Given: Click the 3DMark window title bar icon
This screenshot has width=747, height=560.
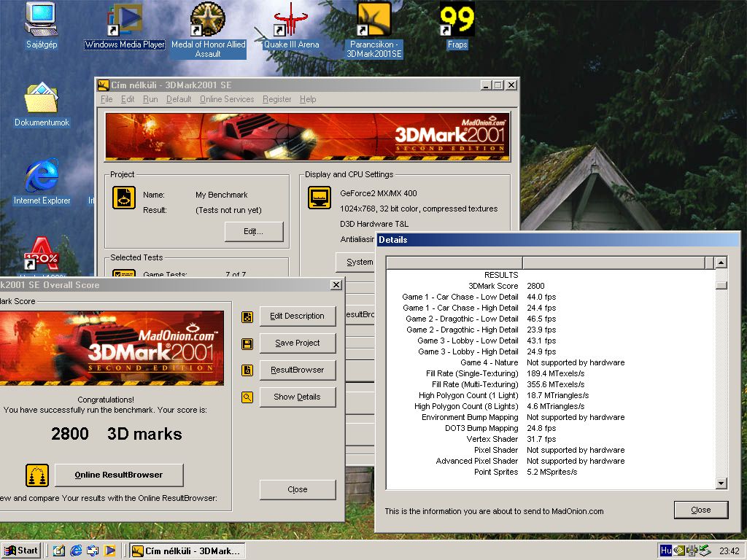Looking at the screenshot, I should (103, 85).
